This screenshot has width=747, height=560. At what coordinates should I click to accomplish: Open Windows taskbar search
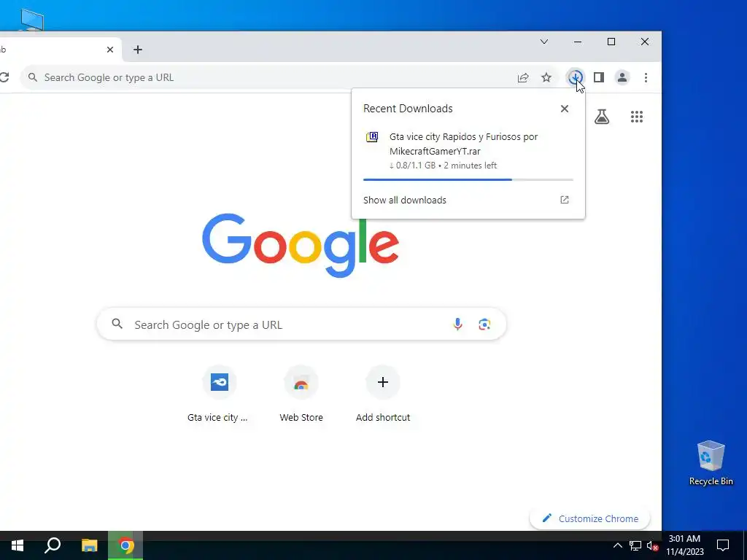click(53, 545)
